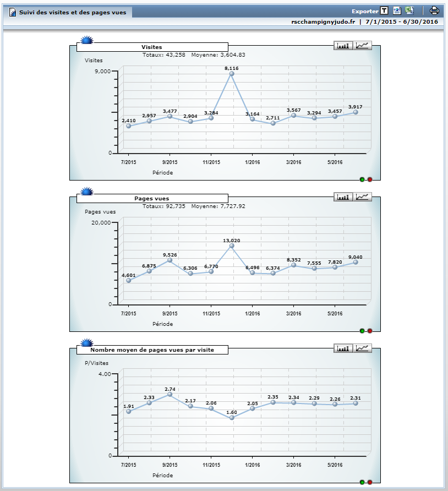Click blue burst icon above Nombre moyen chart
Image resolution: width=448 pixels, height=491 pixels.
tap(87, 342)
